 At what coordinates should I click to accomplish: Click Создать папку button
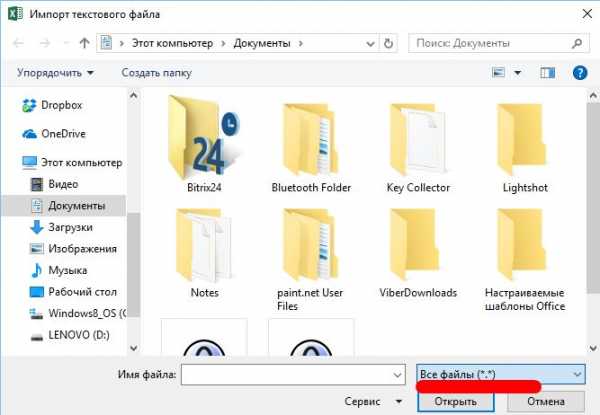(157, 73)
